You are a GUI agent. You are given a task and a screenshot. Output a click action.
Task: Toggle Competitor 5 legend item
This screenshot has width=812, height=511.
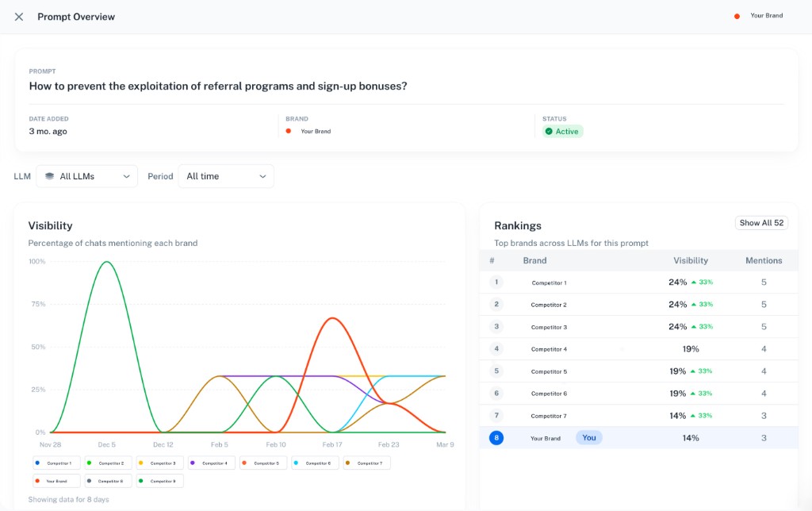[262, 463]
